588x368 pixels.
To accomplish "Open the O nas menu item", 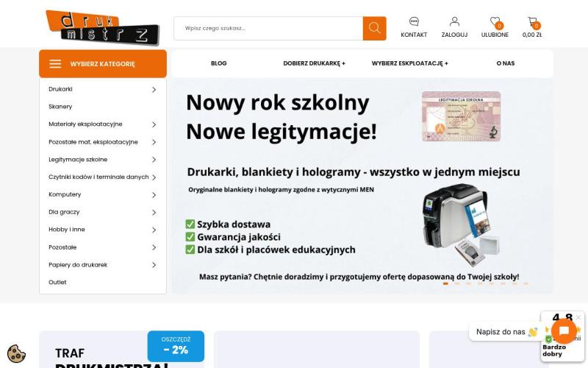I will (506, 63).
